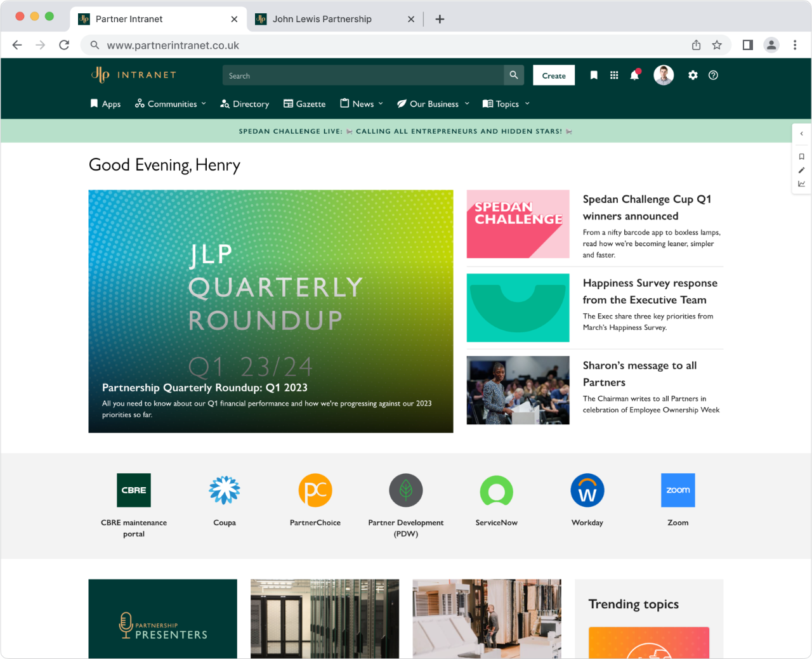This screenshot has height=659, width=812.
Task: Expand the Topics dropdown menu
Action: click(506, 104)
